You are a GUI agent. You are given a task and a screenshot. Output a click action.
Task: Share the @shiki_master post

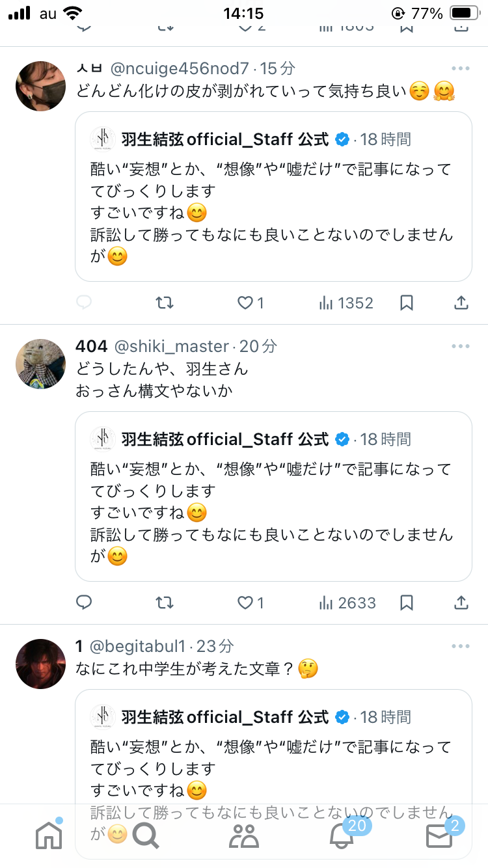pos(460,603)
